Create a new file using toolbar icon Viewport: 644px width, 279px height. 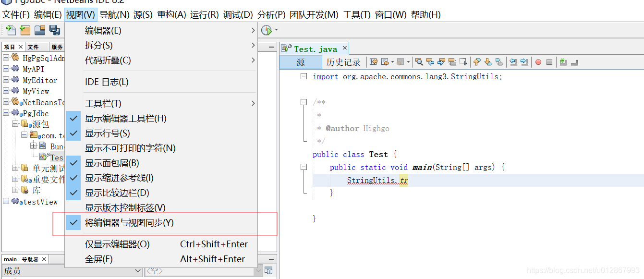coord(10,30)
